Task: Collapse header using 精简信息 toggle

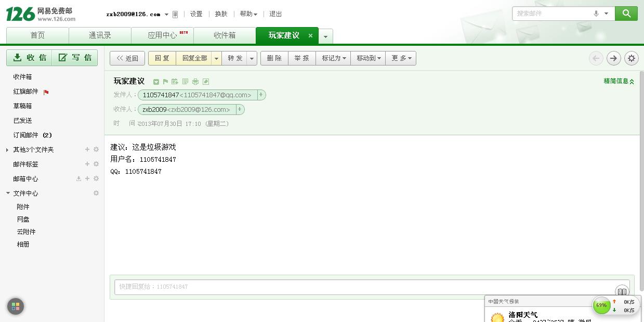Action: click(x=619, y=81)
